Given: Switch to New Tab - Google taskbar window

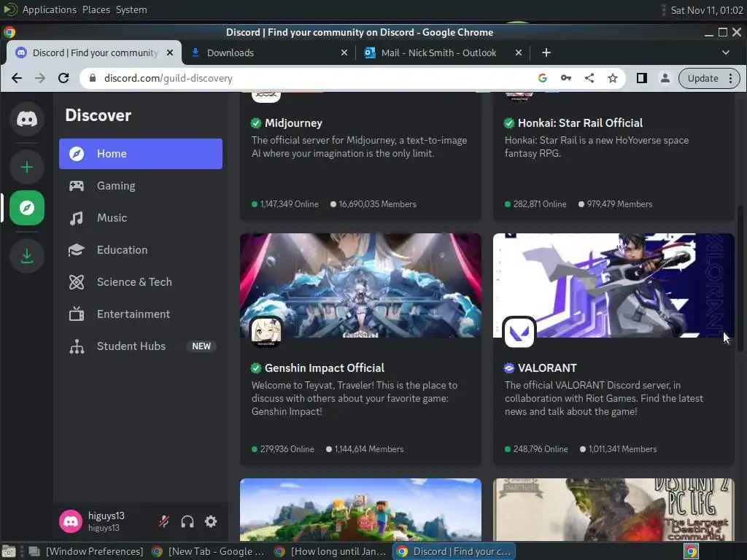Looking at the screenshot, I should tap(209, 551).
